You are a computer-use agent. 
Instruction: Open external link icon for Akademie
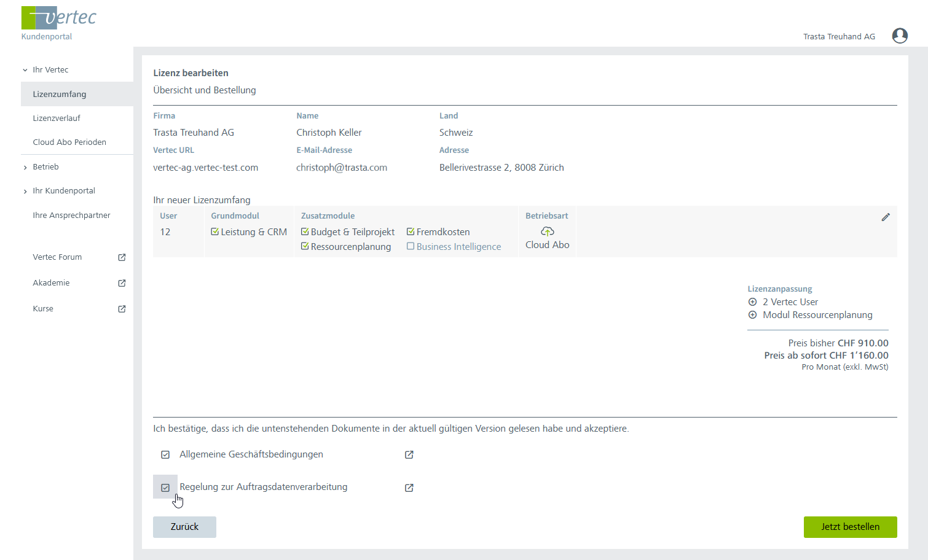[122, 283]
